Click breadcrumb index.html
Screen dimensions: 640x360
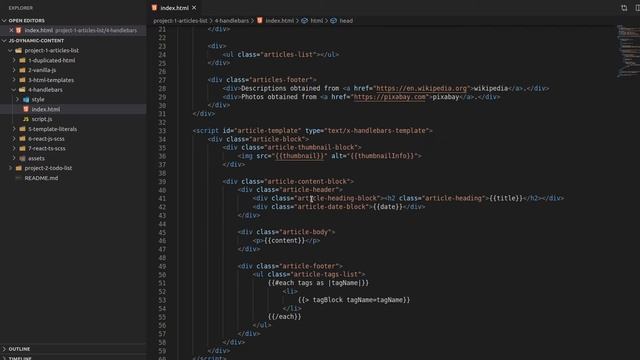[x=280, y=21]
